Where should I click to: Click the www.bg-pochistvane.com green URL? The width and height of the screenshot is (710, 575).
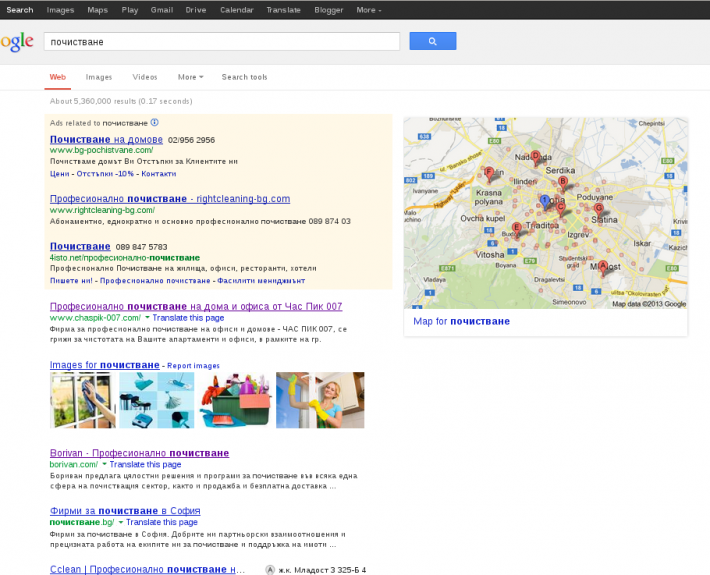click(101, 150)
